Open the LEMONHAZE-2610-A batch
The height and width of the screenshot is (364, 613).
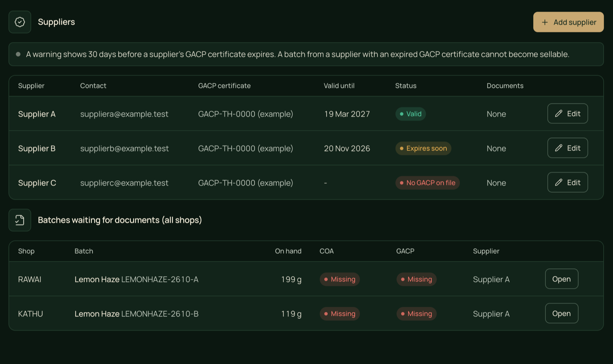pos(562,279)
